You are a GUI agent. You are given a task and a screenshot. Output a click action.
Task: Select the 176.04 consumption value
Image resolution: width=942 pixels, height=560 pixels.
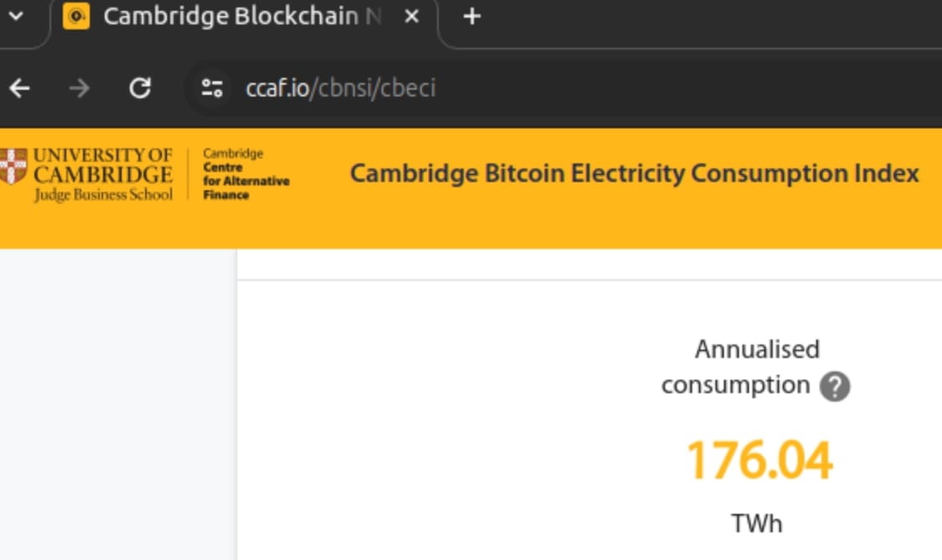[x=759, y=460]
